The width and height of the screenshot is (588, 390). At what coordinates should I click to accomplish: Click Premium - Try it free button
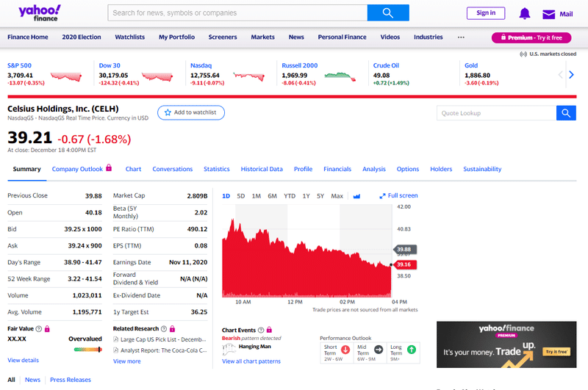pos(531,37)
